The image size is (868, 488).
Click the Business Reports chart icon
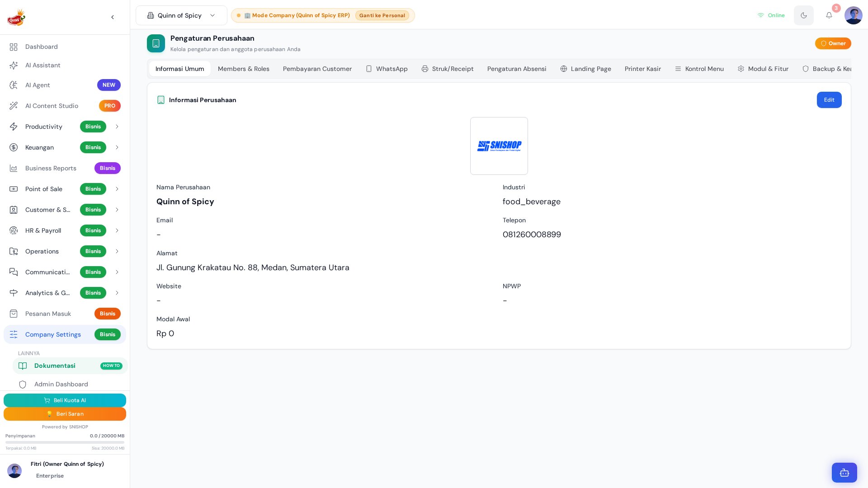(14, 168)
